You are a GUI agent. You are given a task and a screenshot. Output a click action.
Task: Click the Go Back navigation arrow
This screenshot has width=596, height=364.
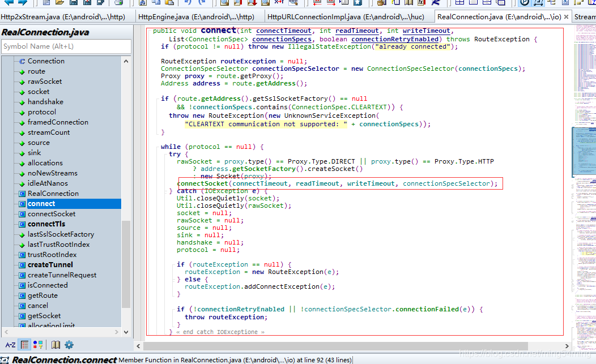8,2
